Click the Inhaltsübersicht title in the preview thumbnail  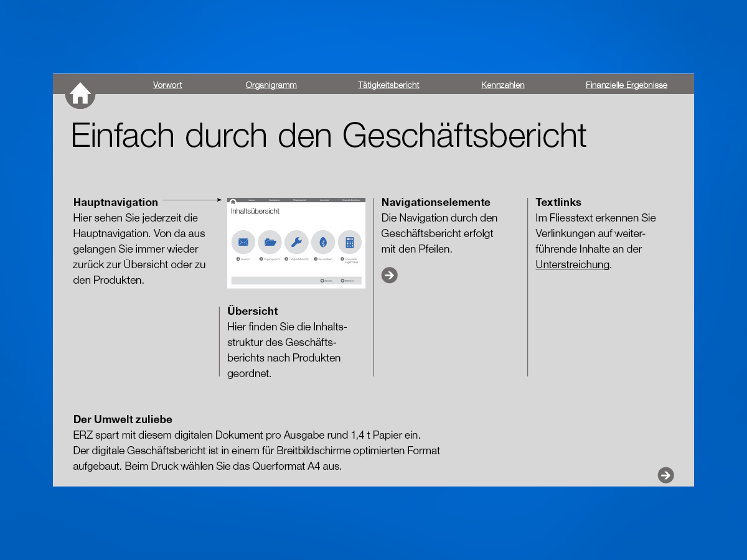pyautogui.click(x=255, y=212)
